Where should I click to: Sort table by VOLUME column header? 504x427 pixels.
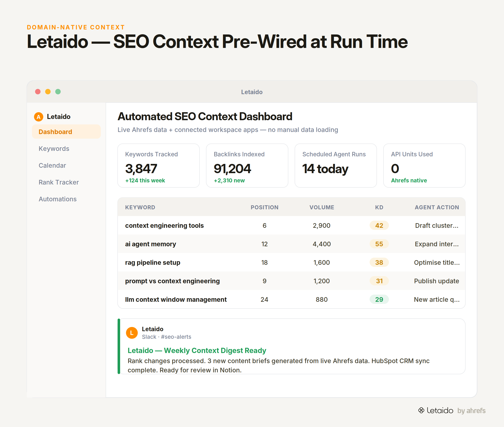click(x=322, y=207)
